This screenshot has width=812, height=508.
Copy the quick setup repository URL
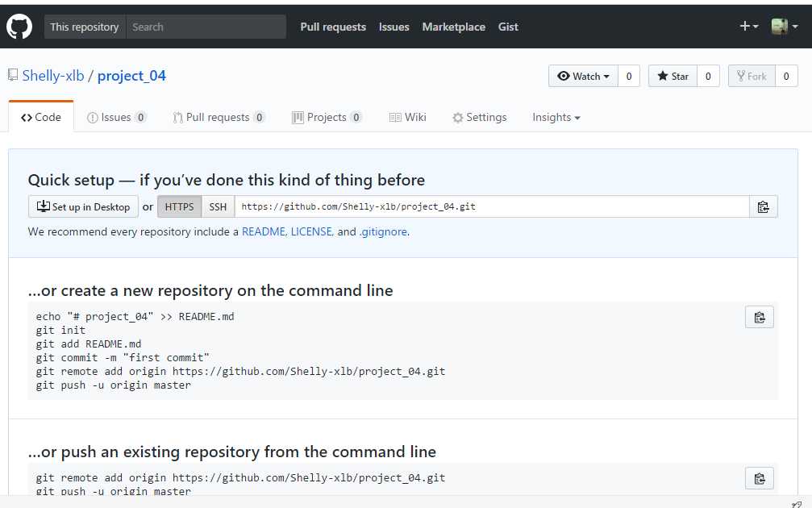tap(763, 206)
